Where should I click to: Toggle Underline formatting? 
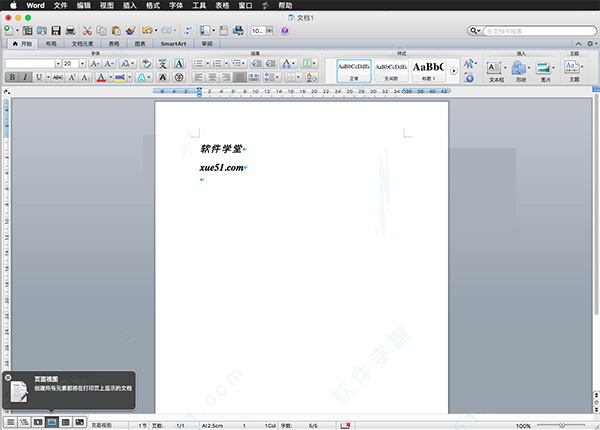click(x=39, y=77)
